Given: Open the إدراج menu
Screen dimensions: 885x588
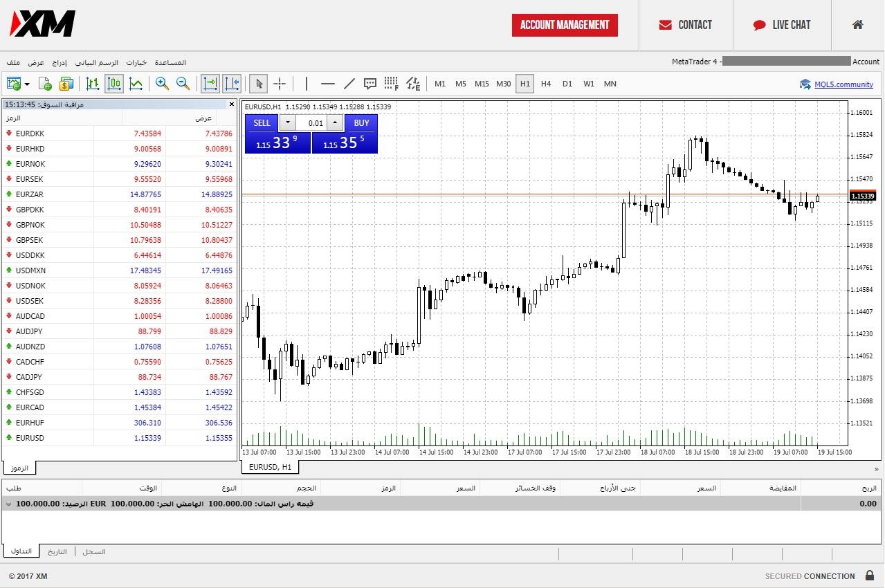Looking at the screenshot, I should [x=60, y=62].
